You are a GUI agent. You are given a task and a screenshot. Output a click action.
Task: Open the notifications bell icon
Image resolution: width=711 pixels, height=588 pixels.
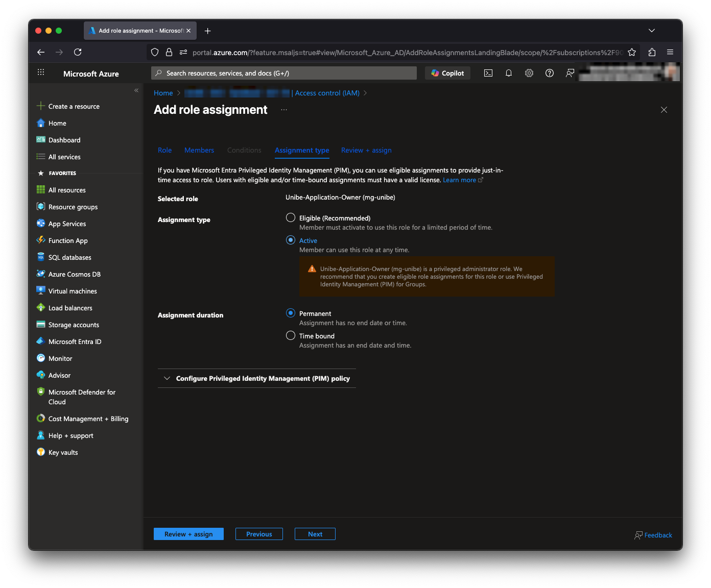click(509, 73)
